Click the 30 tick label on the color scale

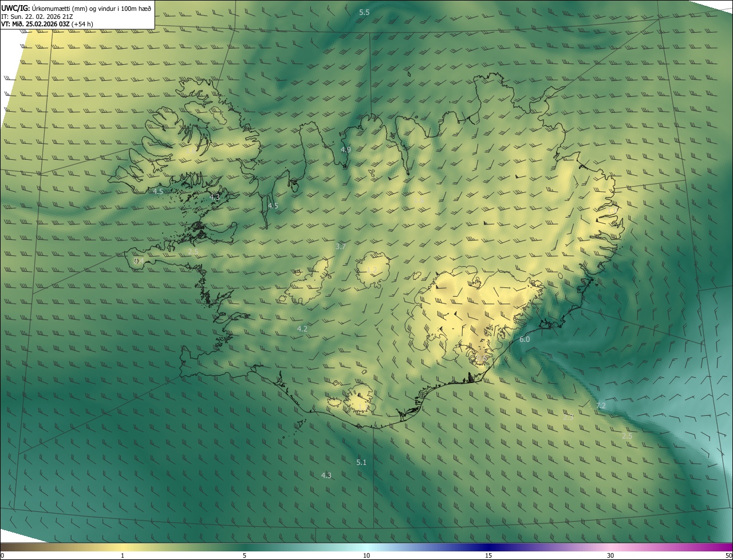610,555
